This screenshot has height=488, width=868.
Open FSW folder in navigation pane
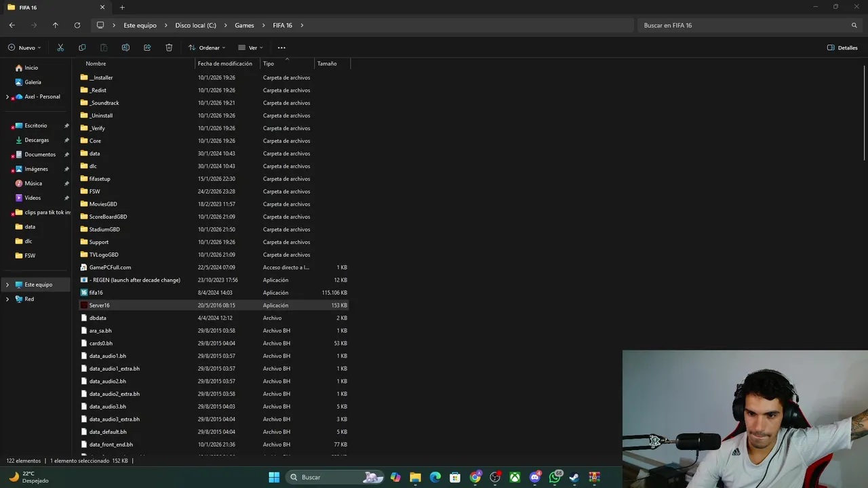[x=30, y=256]
